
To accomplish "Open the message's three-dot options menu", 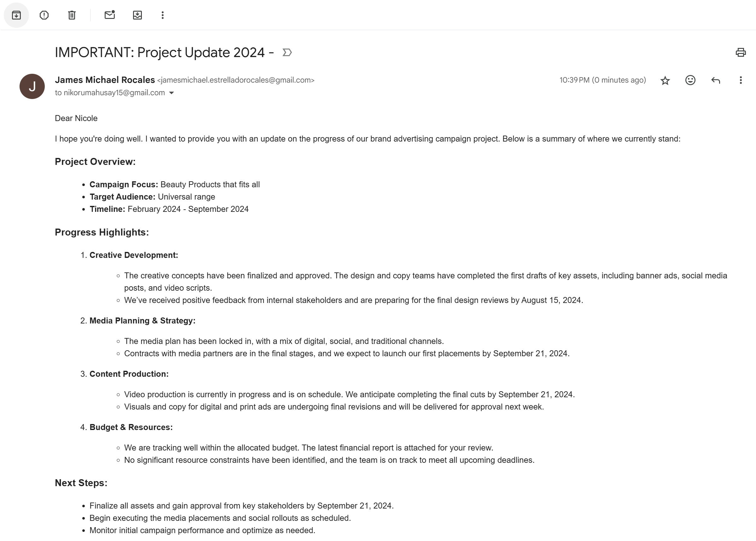I will pyautogui.click(x=740, y=80).
